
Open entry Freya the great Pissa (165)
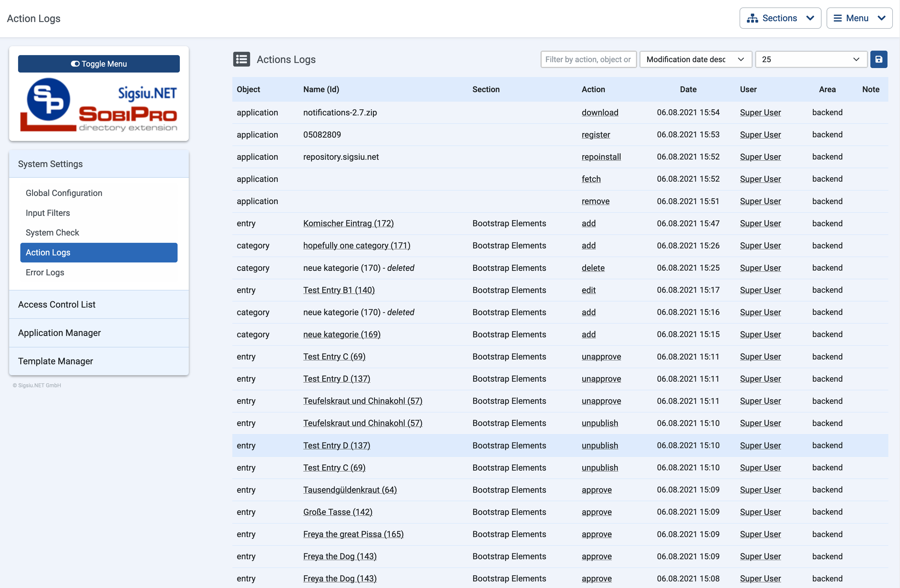[x=353, y=534]
